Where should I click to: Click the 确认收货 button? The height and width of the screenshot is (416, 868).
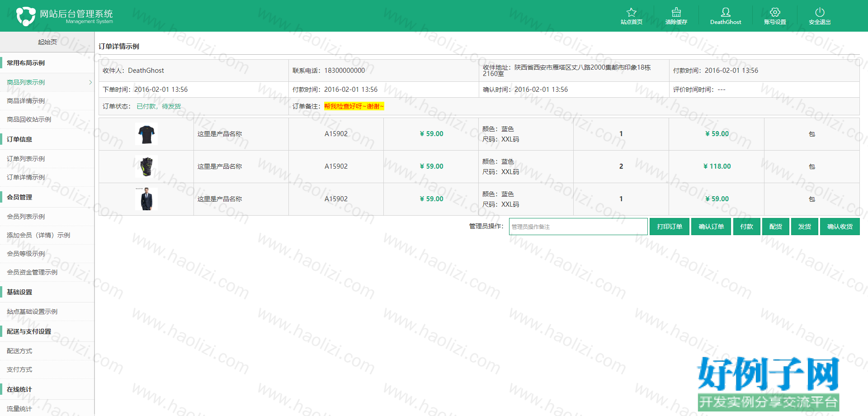[x=840, y=227]
